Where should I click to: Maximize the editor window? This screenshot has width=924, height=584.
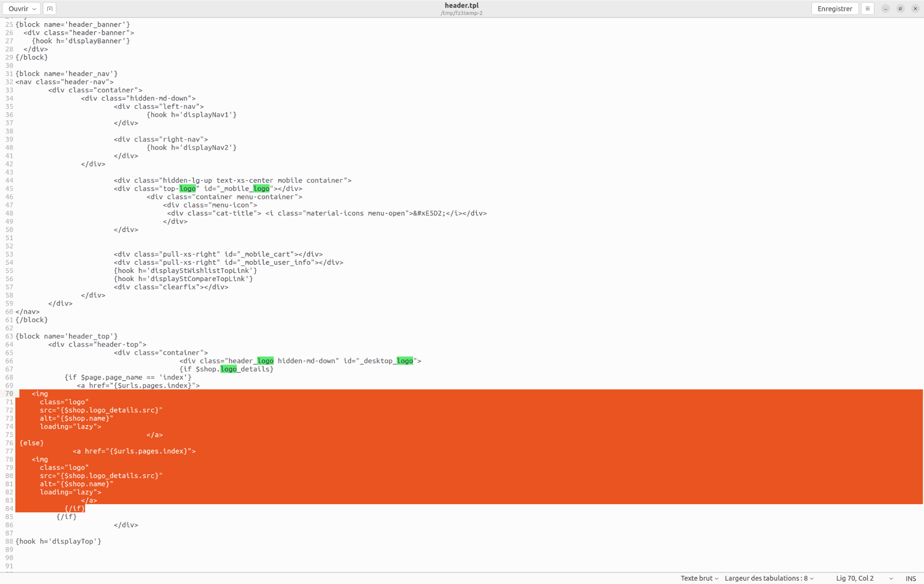point(900,9)
